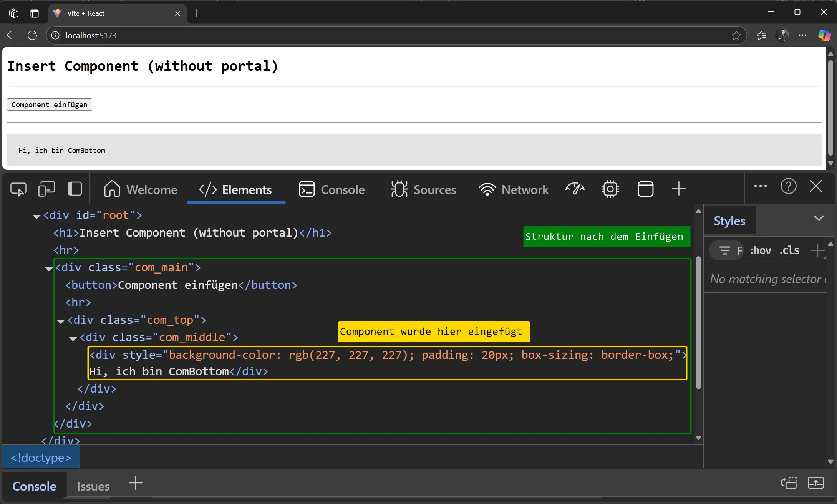The height and width of the screenshot is (504, 837).
Task: Click the Elements panel scrollbar thumb
Action: click(698, 323)
